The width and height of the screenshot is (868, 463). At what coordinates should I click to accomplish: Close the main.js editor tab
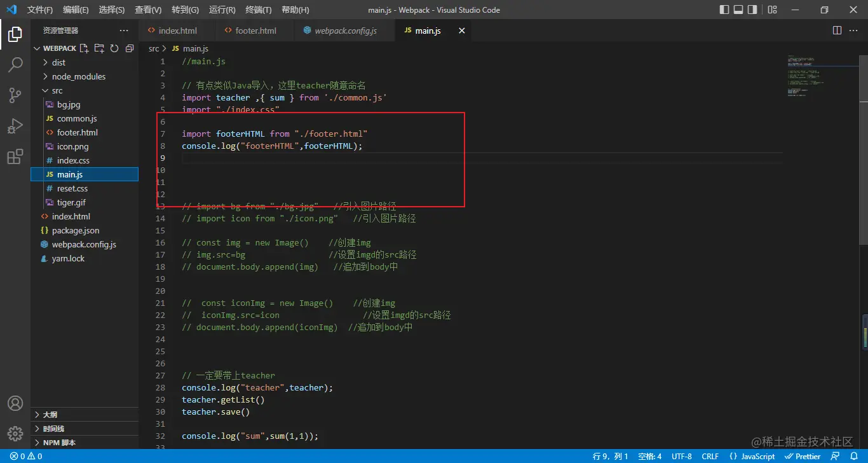462,31
